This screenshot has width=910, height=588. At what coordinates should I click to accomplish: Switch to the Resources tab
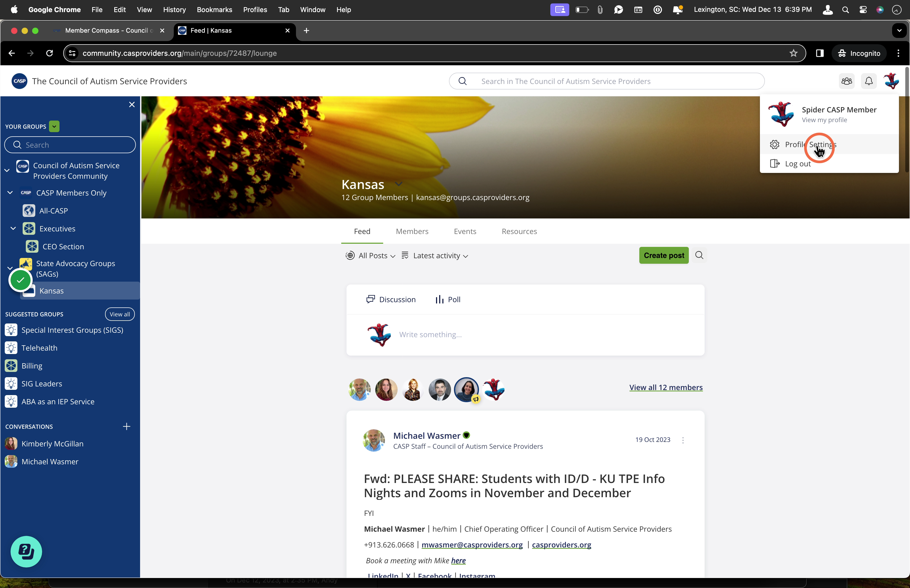tap(519, 231)
